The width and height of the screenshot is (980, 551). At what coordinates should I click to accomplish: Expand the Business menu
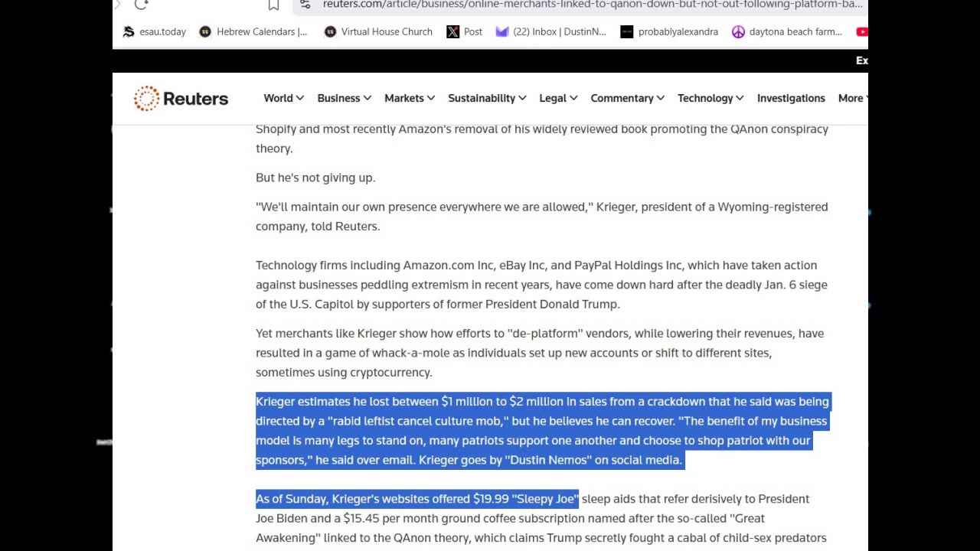(345, 98)
